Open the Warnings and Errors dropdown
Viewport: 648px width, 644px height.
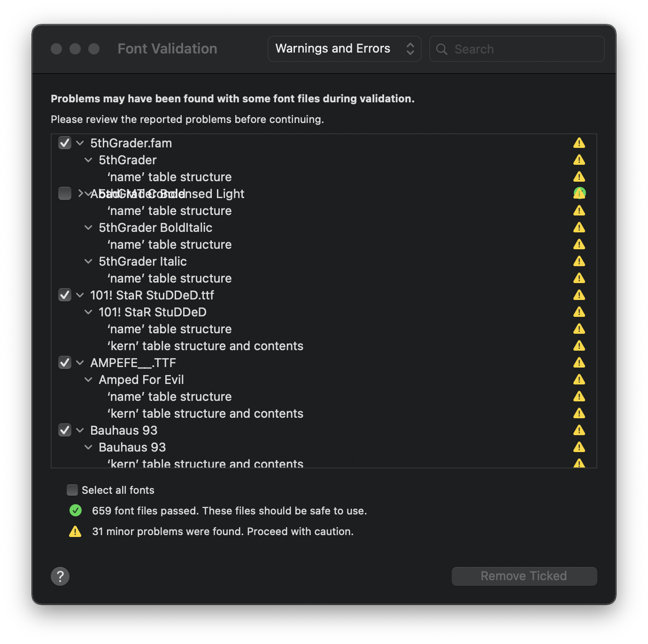coord(344,49)
